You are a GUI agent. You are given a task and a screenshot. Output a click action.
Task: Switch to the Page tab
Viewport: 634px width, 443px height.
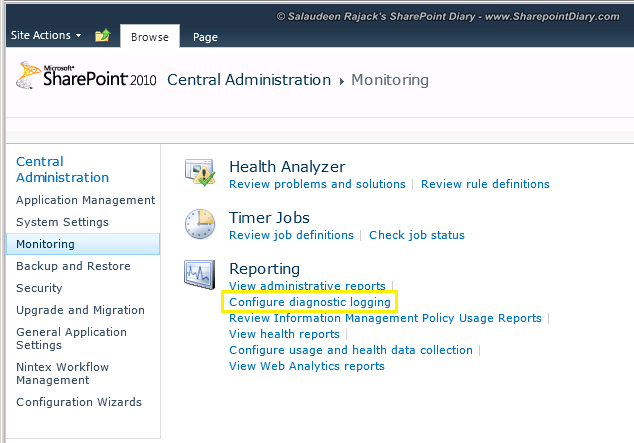tap(205, 37)
